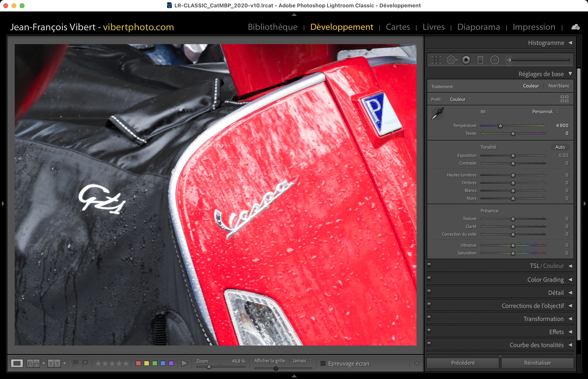Click the Auto tonality button
This screenshot has height=379, width=588.
pos(560,147)
